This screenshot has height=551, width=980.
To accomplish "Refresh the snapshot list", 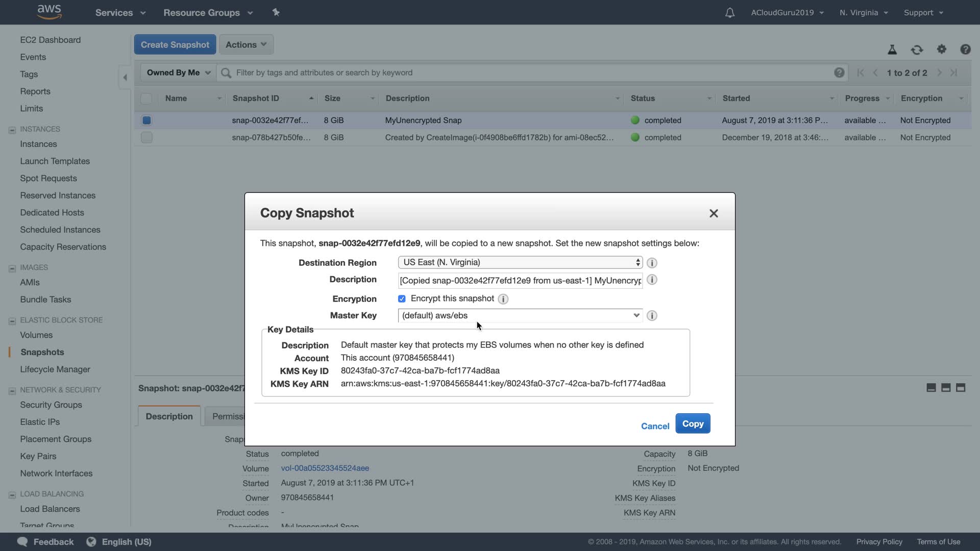I will click(917, 49).
